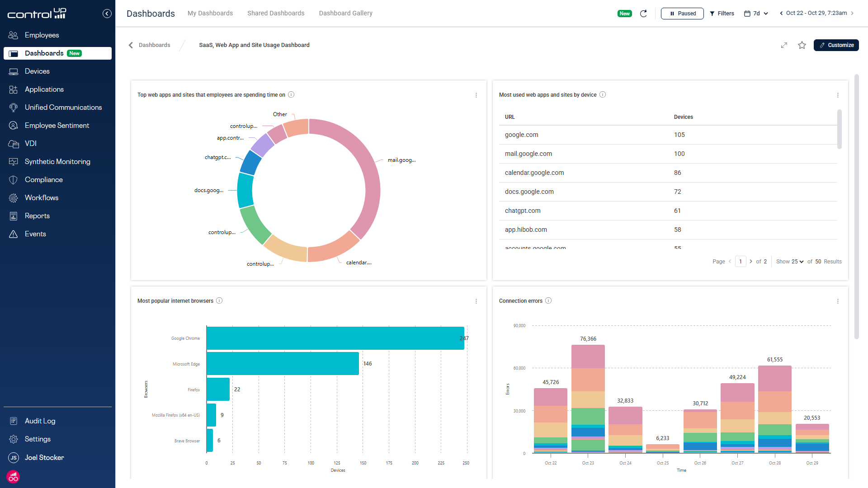Switch to the Shared Dashboards tab

click(x=275, y=13)
